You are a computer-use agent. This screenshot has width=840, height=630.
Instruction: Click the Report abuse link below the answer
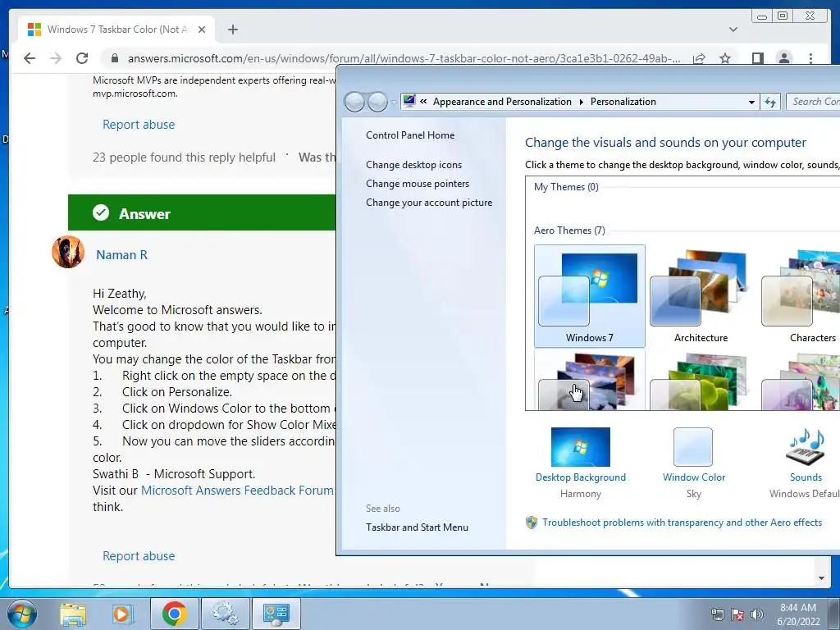click(139, 556)
